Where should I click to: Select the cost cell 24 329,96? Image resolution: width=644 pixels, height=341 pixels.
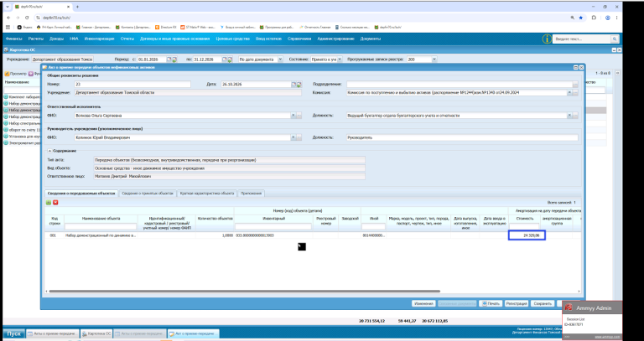527,235
